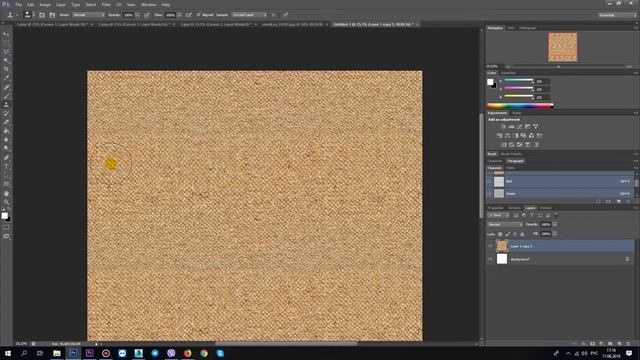Viewport: 640px width, 360px height.
Task: Select the Eraser tool
Action: 6,122
